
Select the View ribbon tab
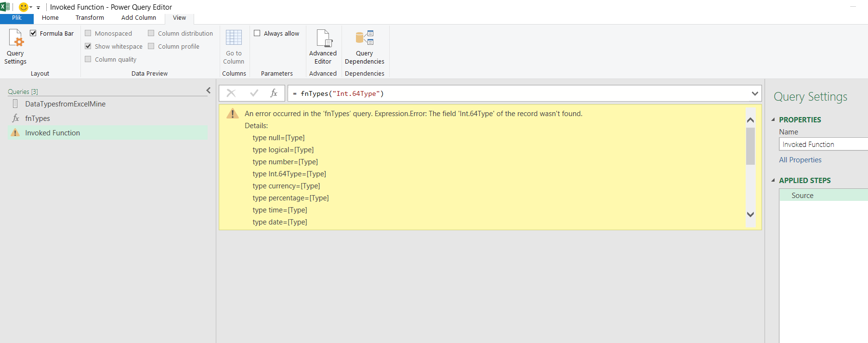point(179,18)
